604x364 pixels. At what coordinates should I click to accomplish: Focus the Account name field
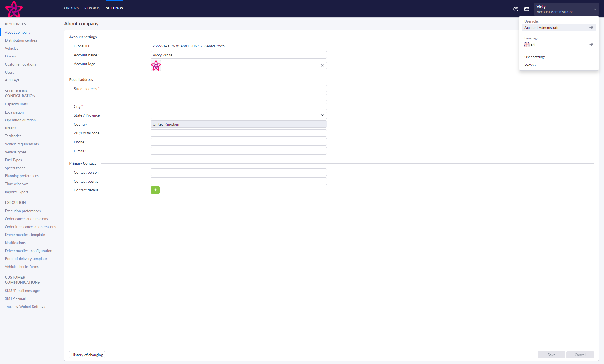[x=239, y=55]
